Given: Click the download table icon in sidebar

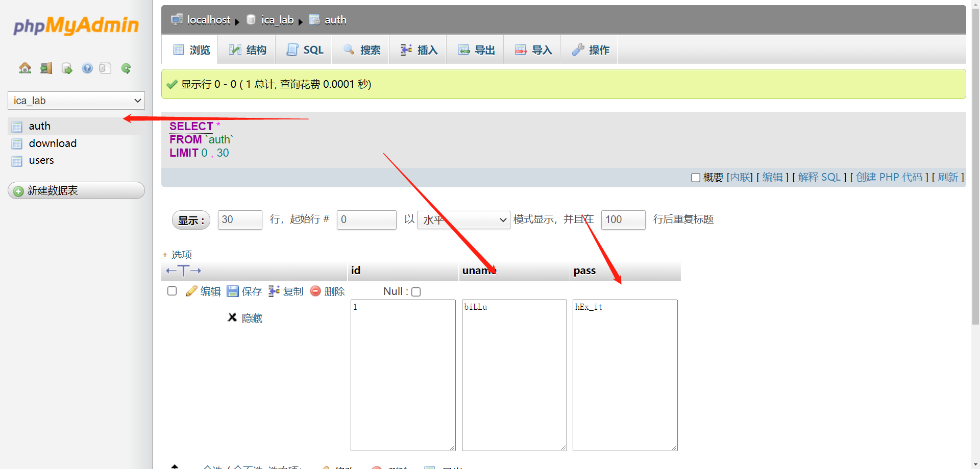Looking at the screenshot, I should [x=17, y=144].
